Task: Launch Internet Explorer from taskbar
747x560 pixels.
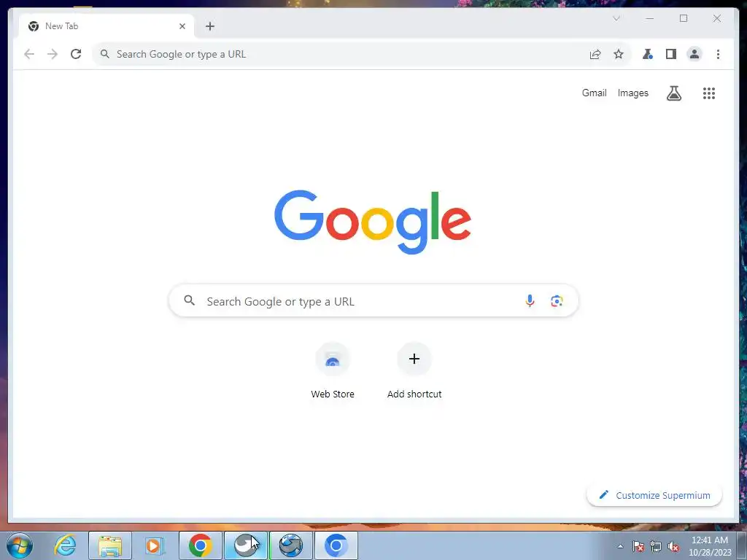Action: pyautogui.click(x=65, y=545)
